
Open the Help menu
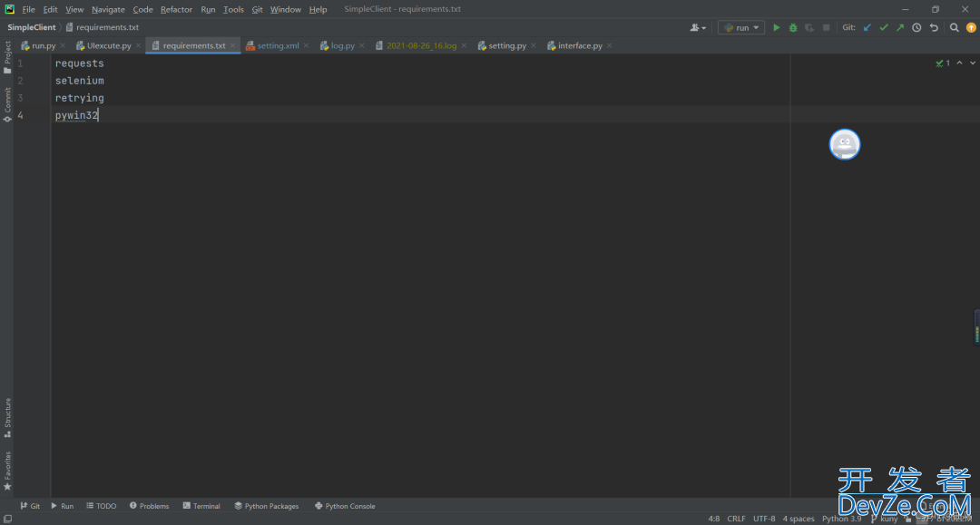tap(318, 9)
